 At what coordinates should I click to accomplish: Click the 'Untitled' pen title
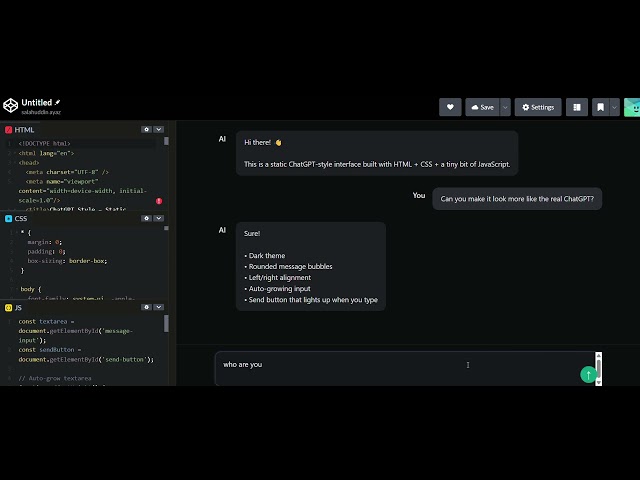pos(37,102)
